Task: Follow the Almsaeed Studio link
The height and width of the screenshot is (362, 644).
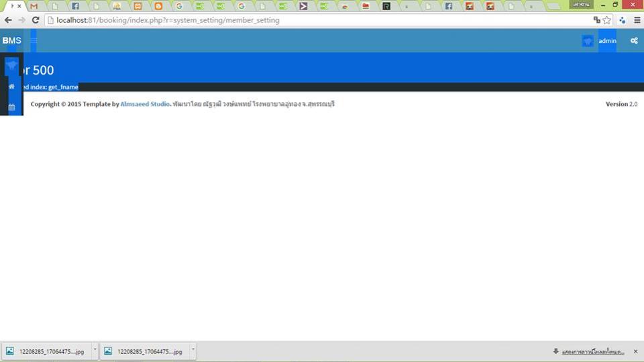Action: 145,104
